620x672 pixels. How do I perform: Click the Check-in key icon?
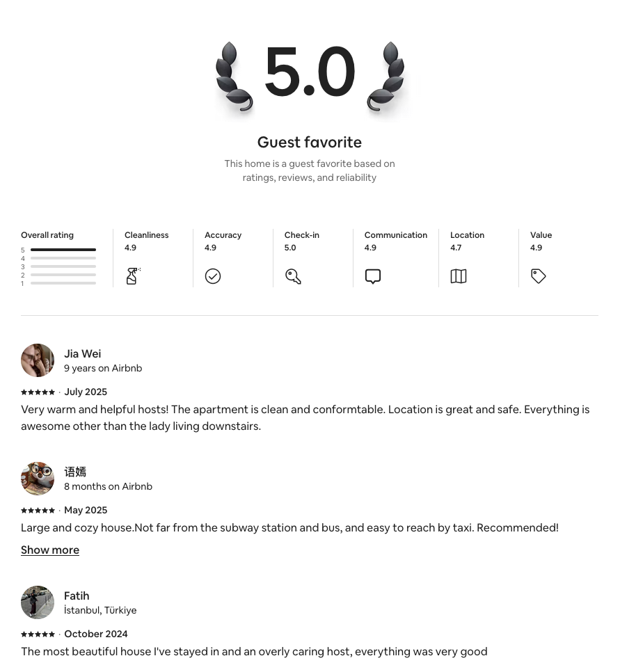tap(293, 276)
